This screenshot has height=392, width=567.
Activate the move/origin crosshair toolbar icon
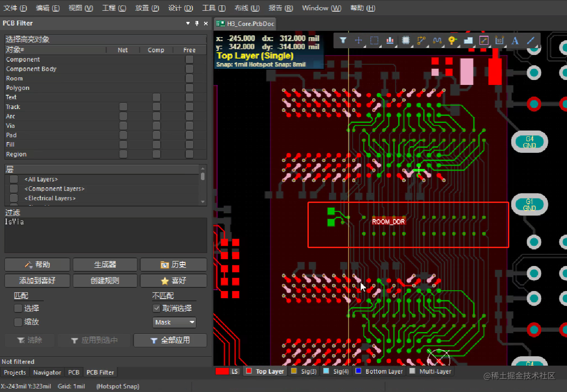click(x=358, y=40)
